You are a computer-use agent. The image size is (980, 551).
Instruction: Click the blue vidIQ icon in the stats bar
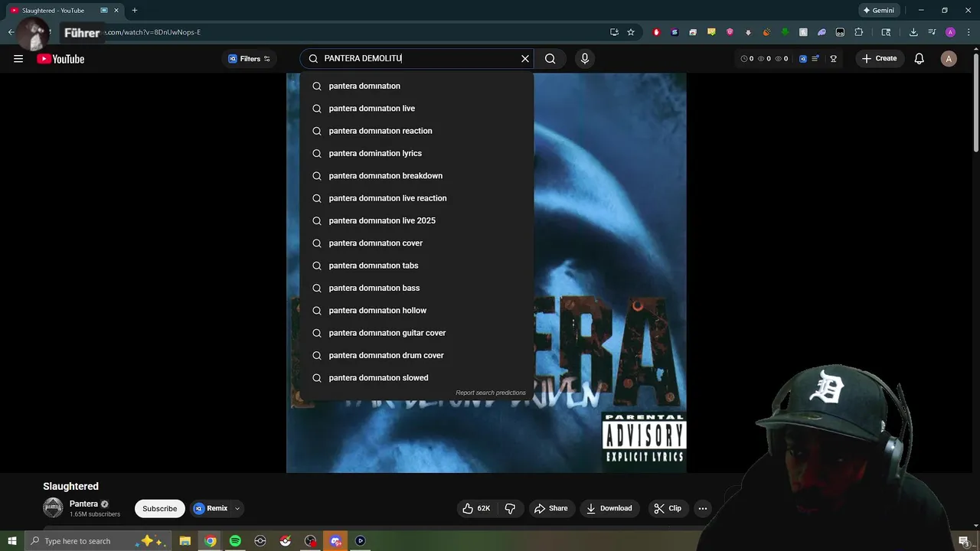point(803,59)
